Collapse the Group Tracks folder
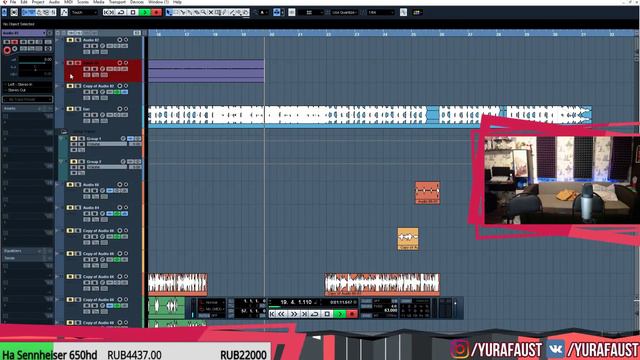Screen dimensions: 640x360 coord(64,132)
